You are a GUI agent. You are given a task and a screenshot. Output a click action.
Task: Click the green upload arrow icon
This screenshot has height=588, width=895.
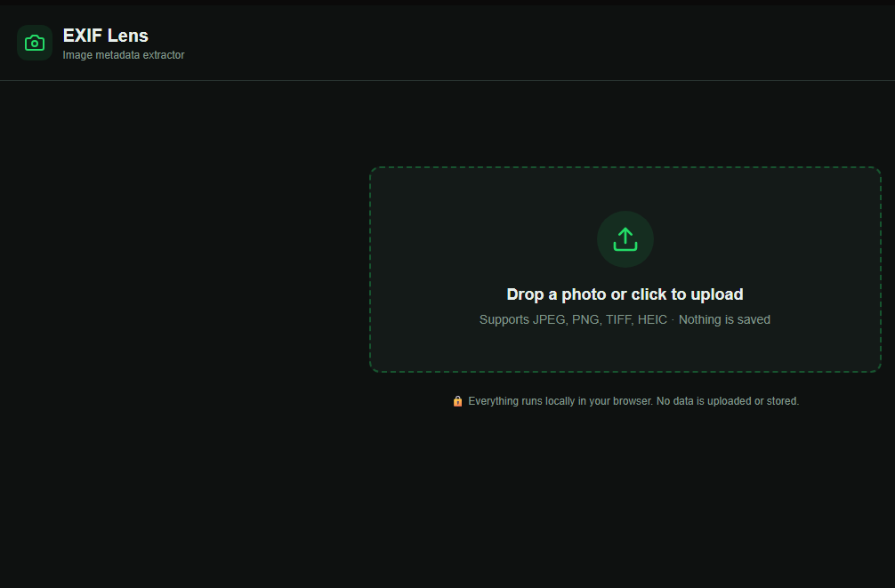pos(625,238)
